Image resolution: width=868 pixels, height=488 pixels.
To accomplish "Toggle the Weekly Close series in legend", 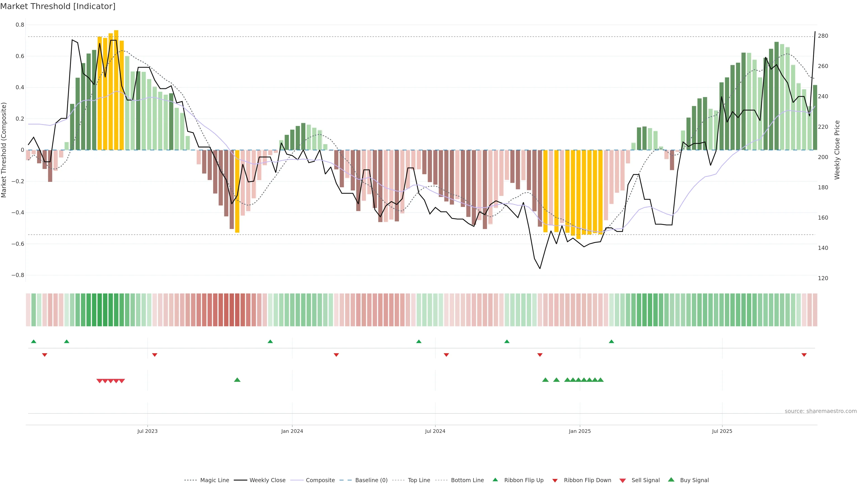I will 267,480.
